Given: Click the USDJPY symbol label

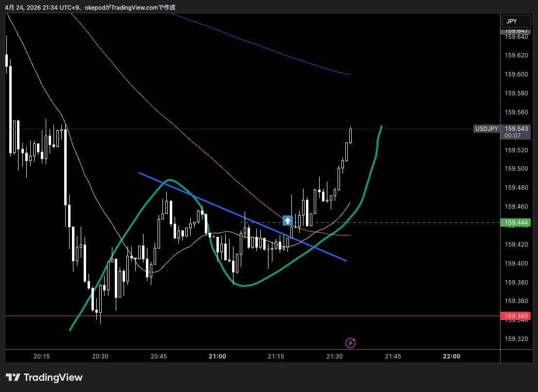Looking at the screenshot, I should tap(486, 128).
